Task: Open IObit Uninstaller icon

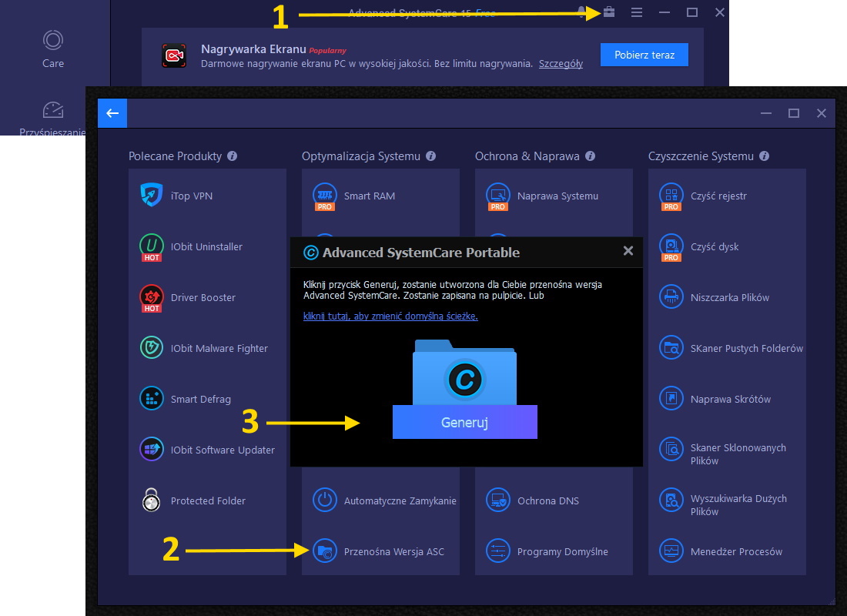Action: [x=151, y=247]
